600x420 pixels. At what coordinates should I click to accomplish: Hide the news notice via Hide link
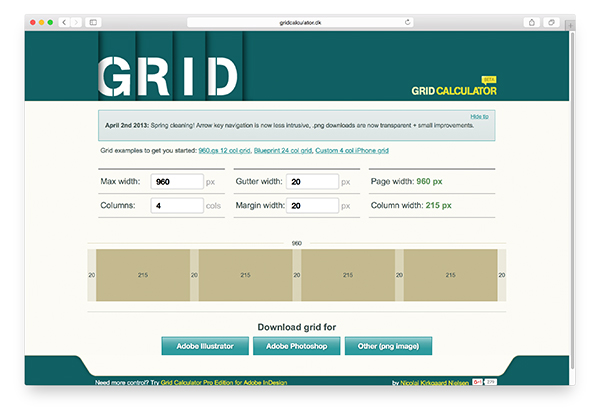pos(479,116)
